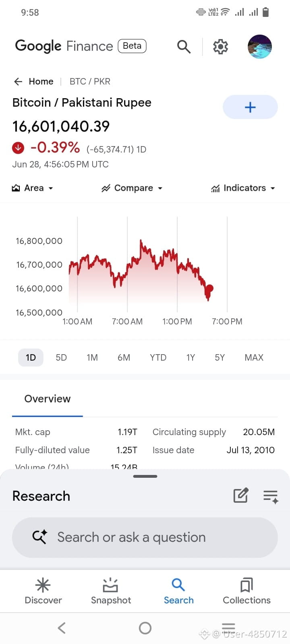The height and width of the screenshot is (644, 290).
Task: Go to the Discover tab
Action: point(43,591)
